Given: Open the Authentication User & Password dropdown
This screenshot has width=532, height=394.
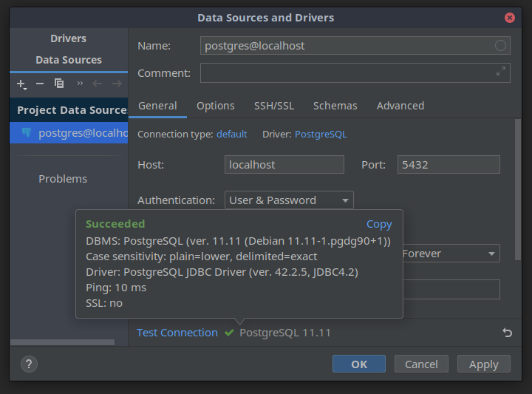Looking at the screenshot, I should 289,200.
